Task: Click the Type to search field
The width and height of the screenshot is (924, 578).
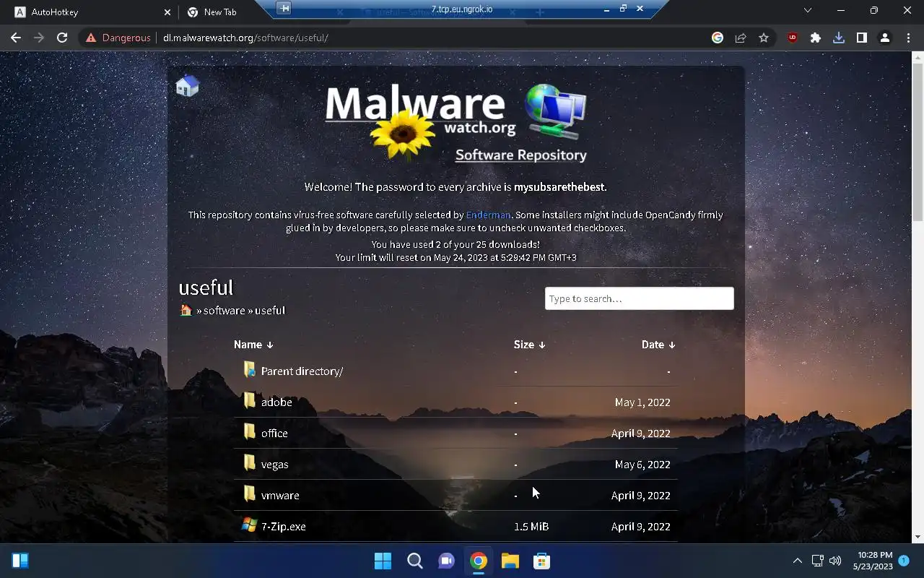Action: click(639, 298)
